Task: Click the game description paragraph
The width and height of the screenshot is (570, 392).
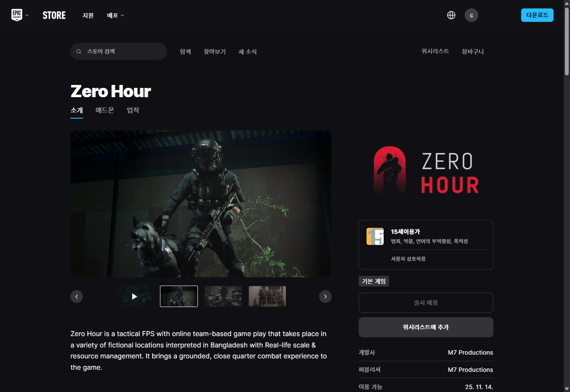Action: tap(199, 350)
